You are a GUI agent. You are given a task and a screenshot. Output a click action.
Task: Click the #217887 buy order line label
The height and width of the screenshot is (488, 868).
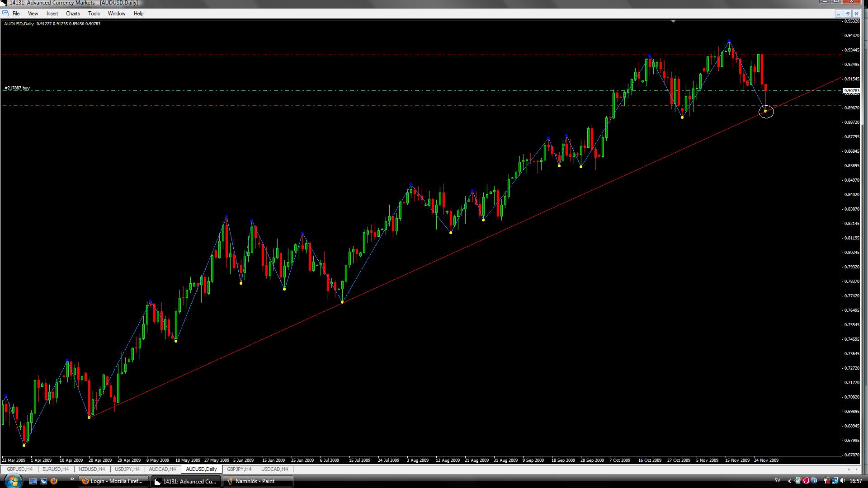pyautogui.click(x=17, y=88)
